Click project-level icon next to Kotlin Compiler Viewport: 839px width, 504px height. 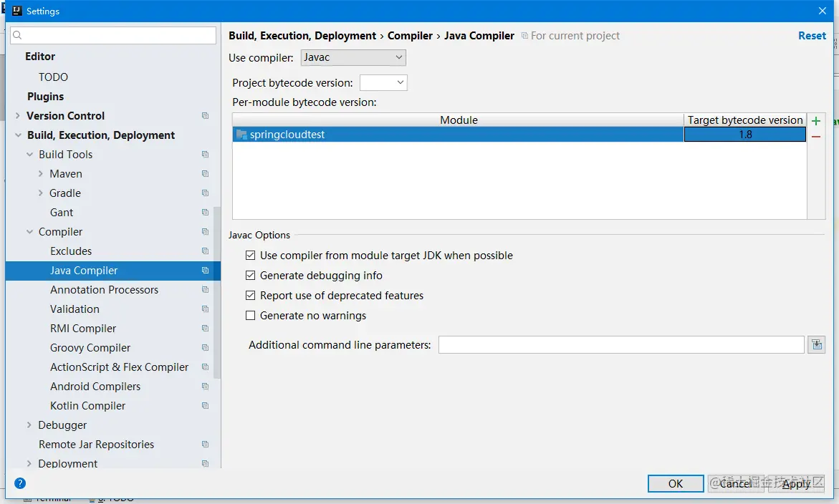click(205, 406)
